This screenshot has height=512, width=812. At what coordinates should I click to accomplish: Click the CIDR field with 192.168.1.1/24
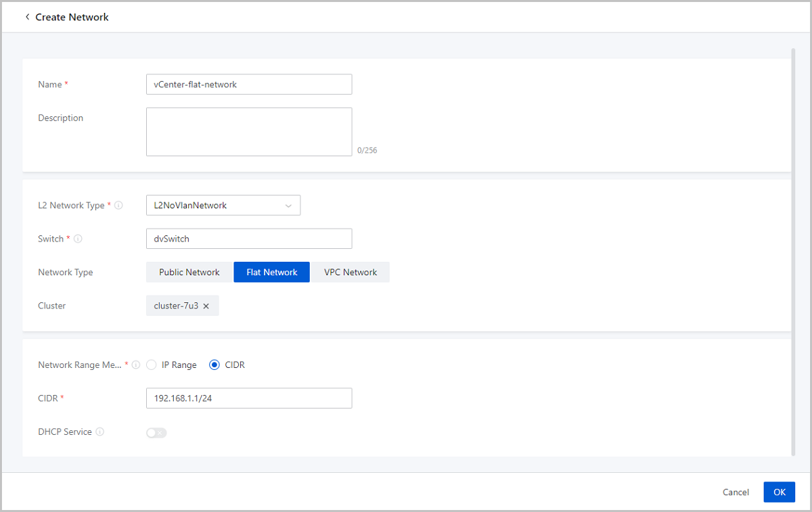coord(248,398)
